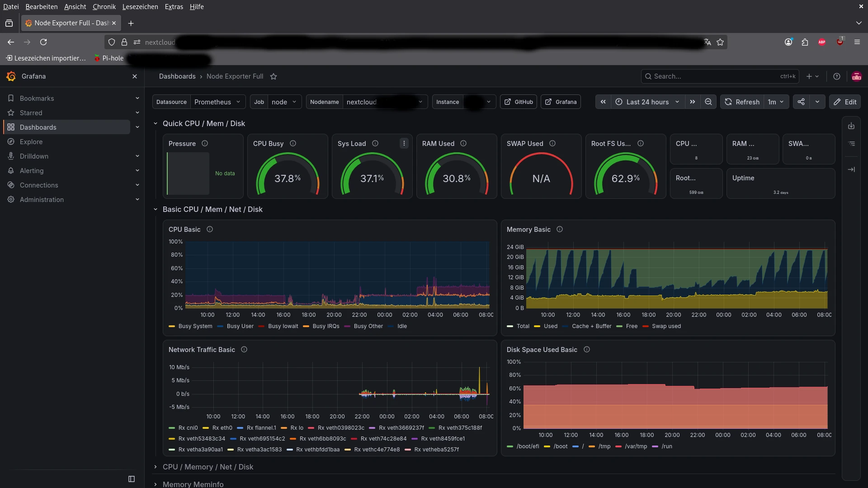Open the 1m refresh interval dropdown

coord(776,102)
